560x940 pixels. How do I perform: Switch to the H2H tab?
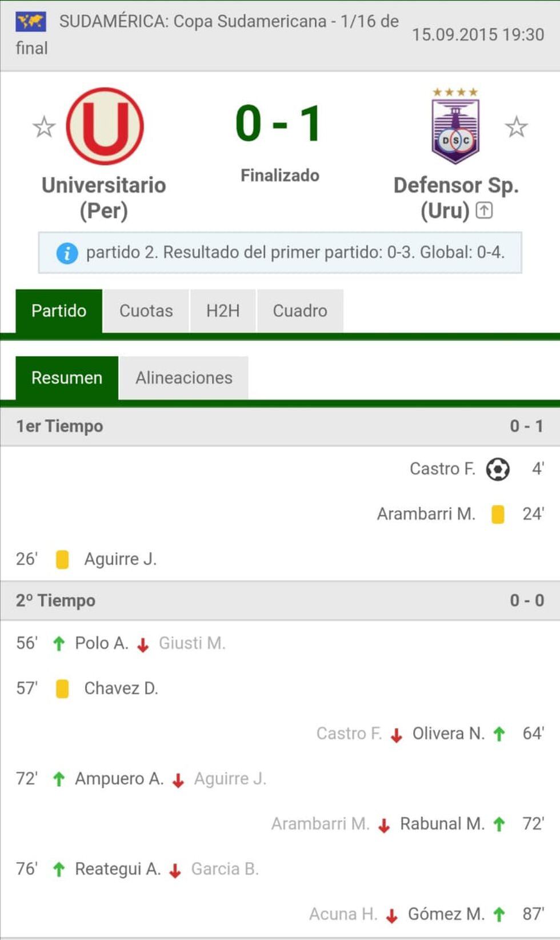[x=223, y=311]
